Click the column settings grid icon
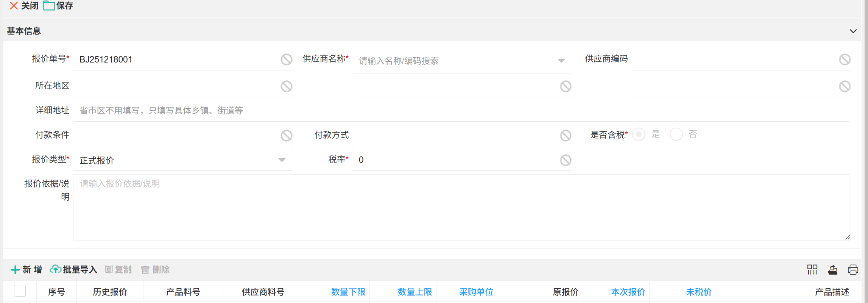The height and width of the screenshot is (303, 868). 812,270
